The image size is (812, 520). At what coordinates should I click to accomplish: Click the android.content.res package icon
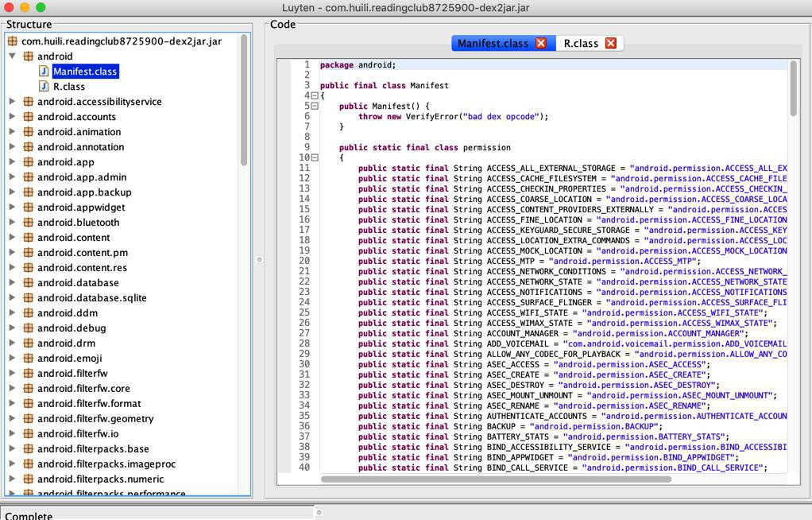29,267
